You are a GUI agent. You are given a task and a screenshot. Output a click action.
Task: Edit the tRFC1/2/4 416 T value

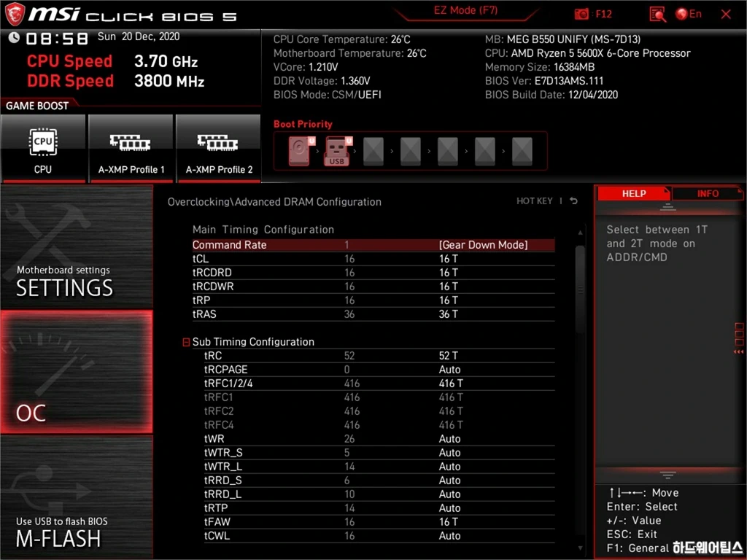click(x=451, y=384)
